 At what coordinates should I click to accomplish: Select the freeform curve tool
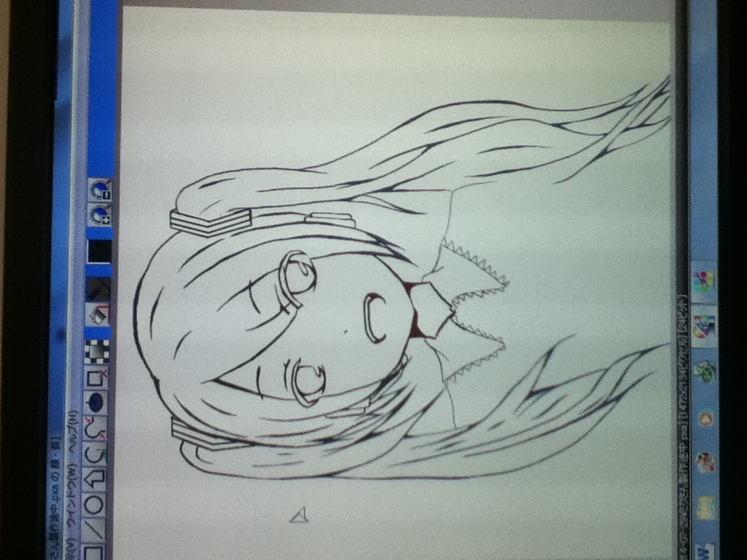(96, 452)
